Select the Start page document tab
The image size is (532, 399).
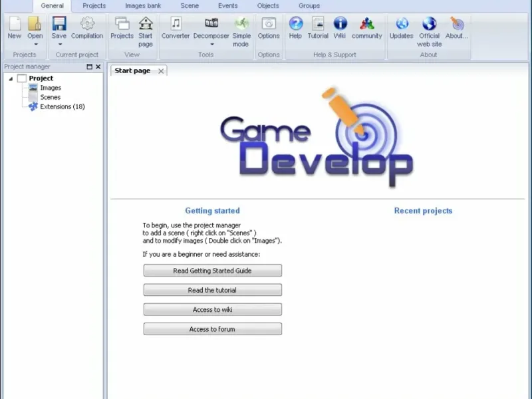click(132, 70)
